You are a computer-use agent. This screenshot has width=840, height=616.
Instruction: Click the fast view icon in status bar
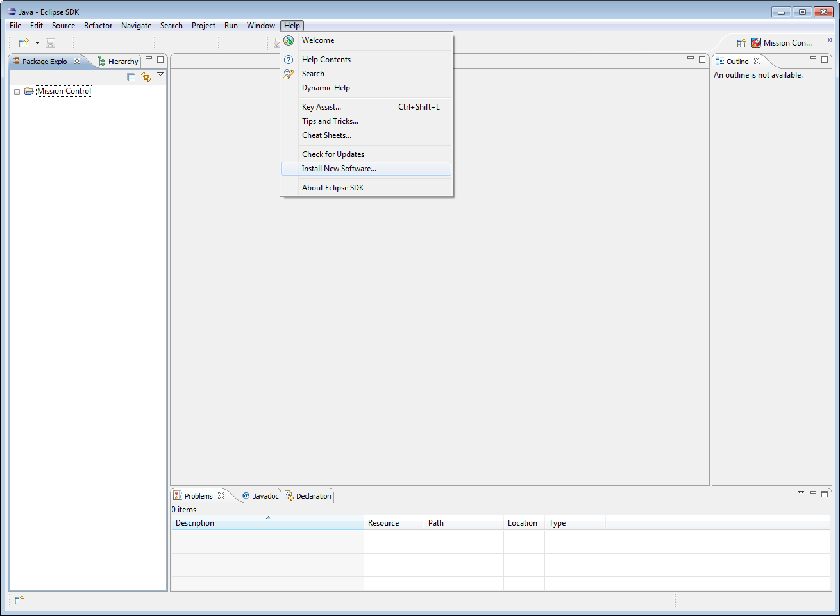coord(19,600)
